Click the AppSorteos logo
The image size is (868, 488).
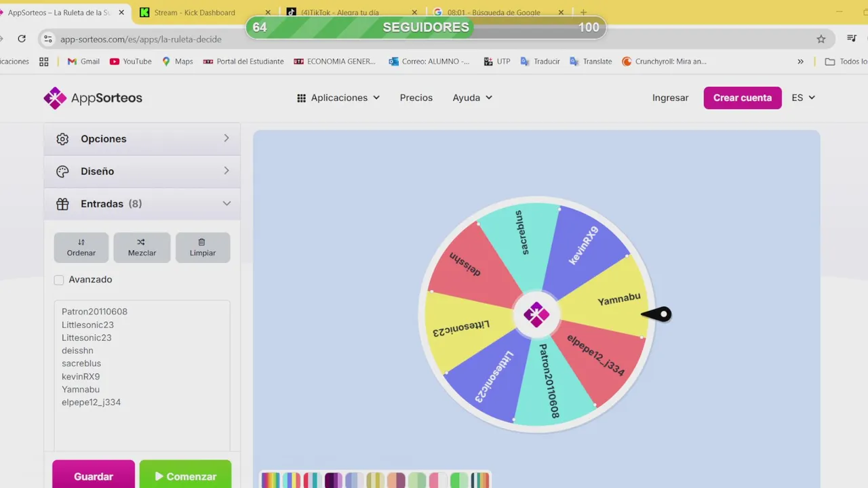pyautogui.click(x=93, y=98)
